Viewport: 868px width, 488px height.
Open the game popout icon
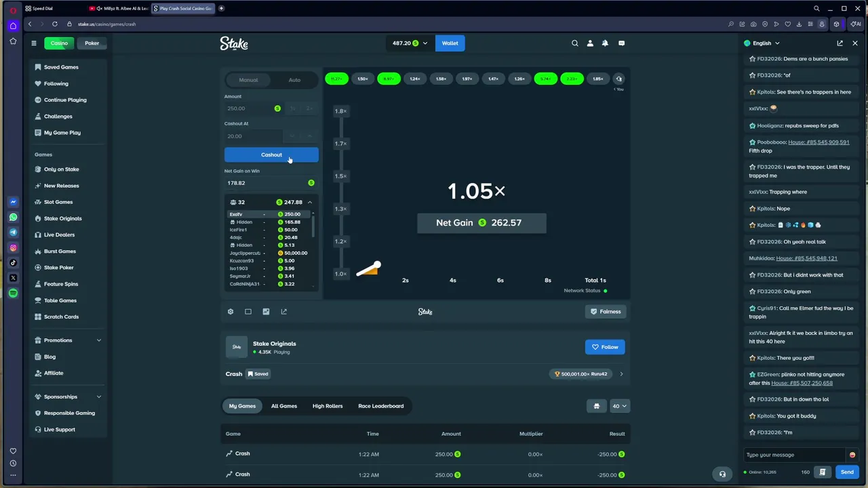click(283, 312)
